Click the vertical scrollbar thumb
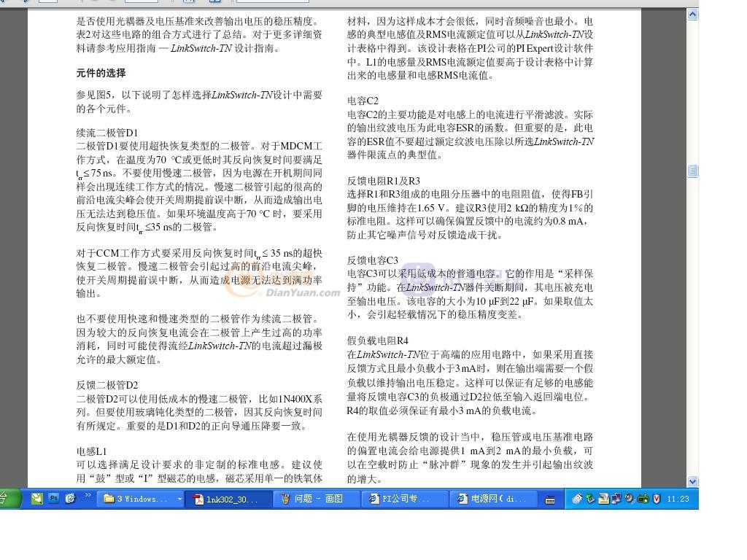Viewport: 747px width, 560px height. point(693,171)
